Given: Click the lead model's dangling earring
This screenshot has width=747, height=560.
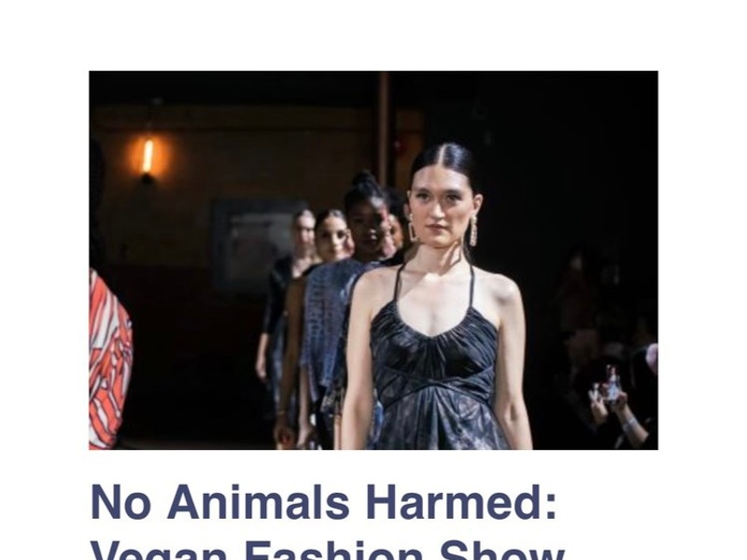Looking at the screenshot, I should (473, 231).
